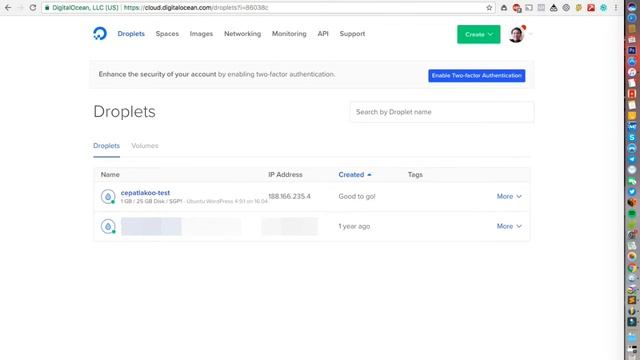
Task: Click the '1 year ago' created text
Action: (354, 226)
